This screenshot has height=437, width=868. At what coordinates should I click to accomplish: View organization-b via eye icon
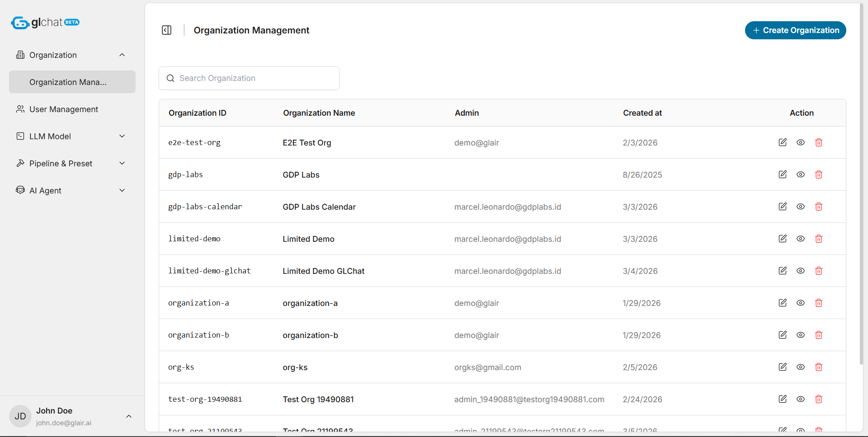pos(800,335)
